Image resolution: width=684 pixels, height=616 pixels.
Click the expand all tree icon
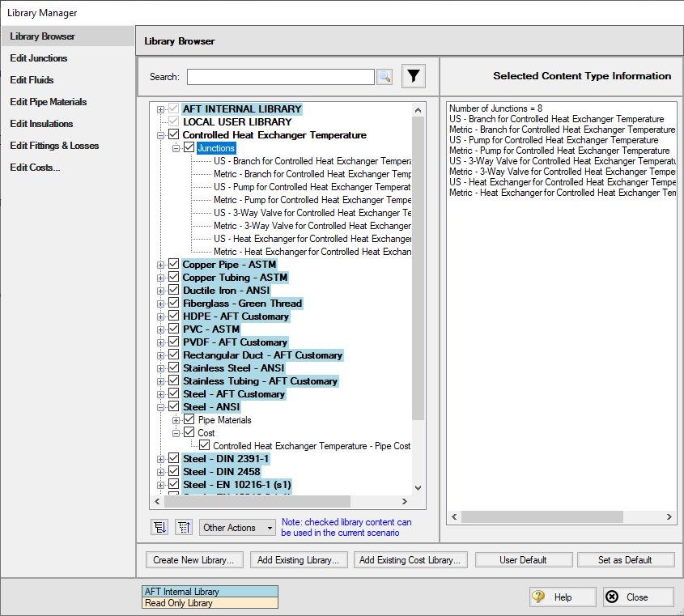click(x=159, y=527)
